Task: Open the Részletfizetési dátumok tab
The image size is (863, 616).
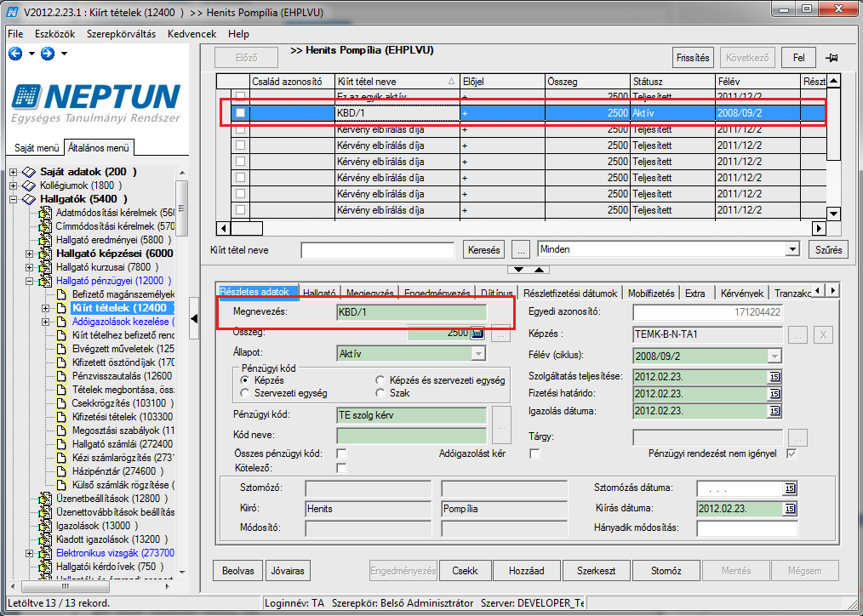Action: click(570, 294)
